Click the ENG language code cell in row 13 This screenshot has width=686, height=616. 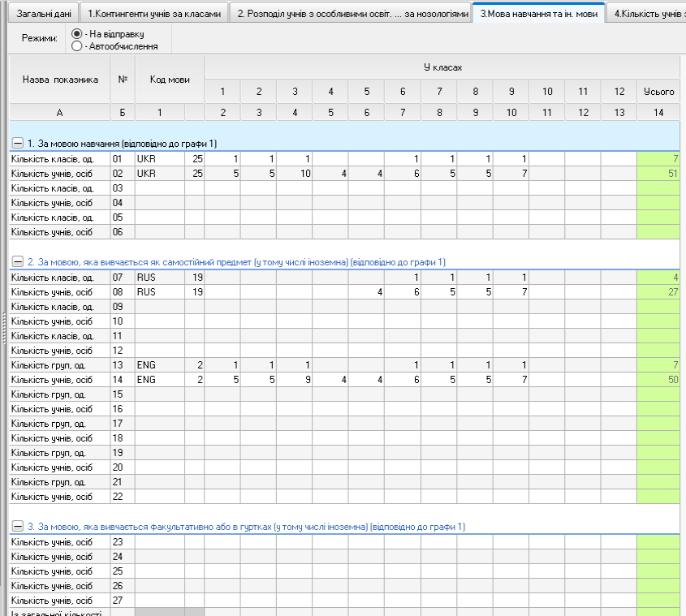point(159,365)
